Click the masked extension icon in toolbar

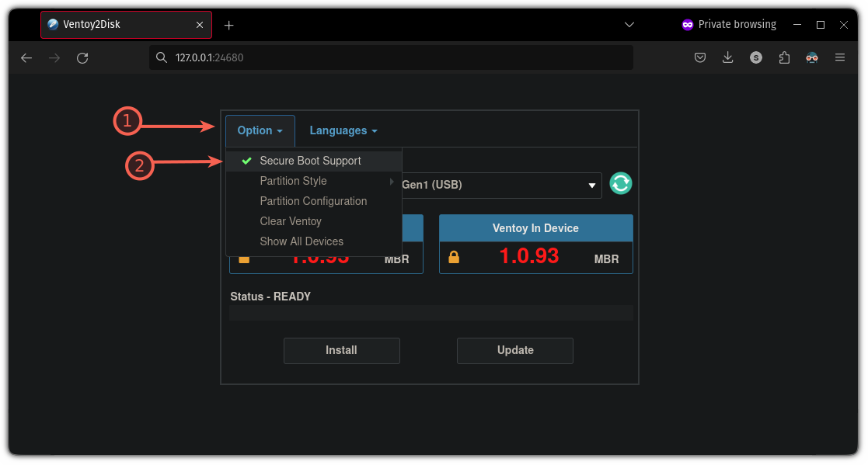812,57
